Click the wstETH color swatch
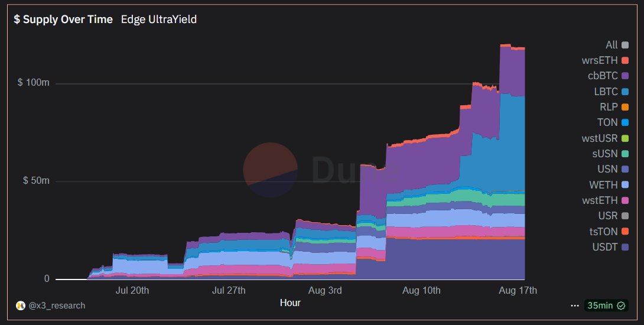Viewport: 644px width, 325px height. [x=625, y=200]
